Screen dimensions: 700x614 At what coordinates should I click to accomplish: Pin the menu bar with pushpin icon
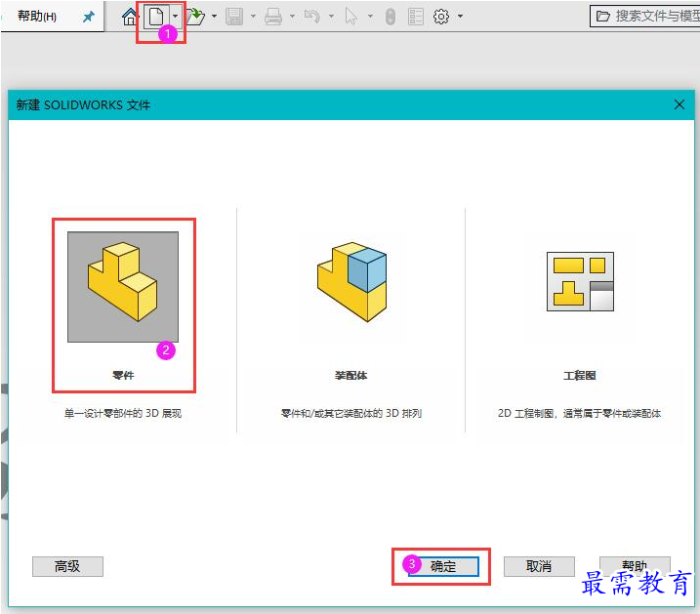pos(89,17)
